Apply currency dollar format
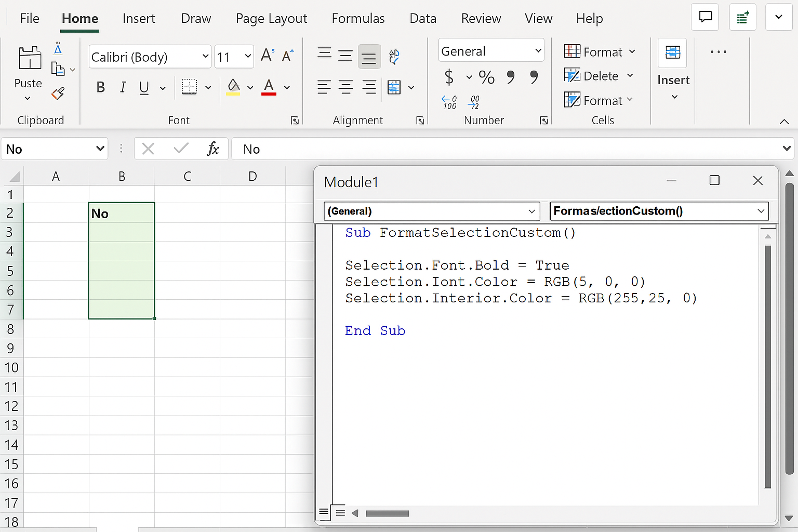Image resolution: width=798 pixels, height=532 pixels. click(449, 77)
